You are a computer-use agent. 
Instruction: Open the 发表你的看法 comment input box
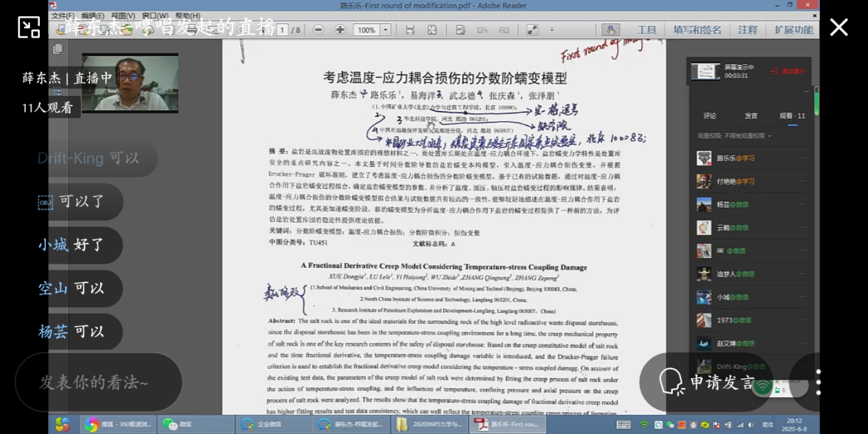coord(98,382)
